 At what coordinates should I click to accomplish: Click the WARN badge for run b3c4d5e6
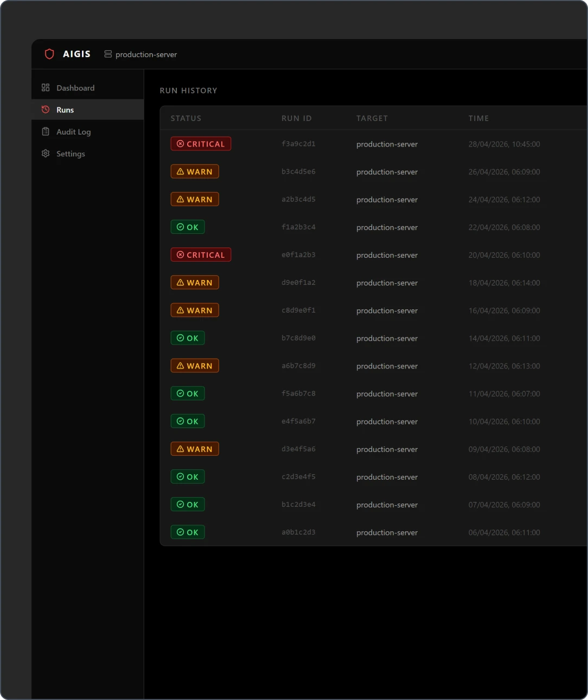[195, 171]
